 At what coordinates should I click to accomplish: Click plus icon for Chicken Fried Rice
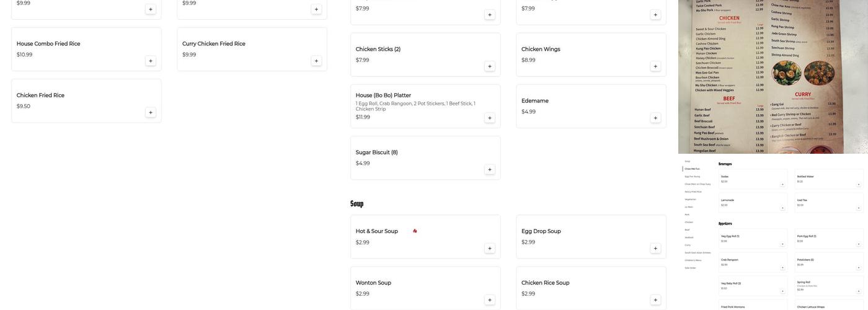point(151,113)
